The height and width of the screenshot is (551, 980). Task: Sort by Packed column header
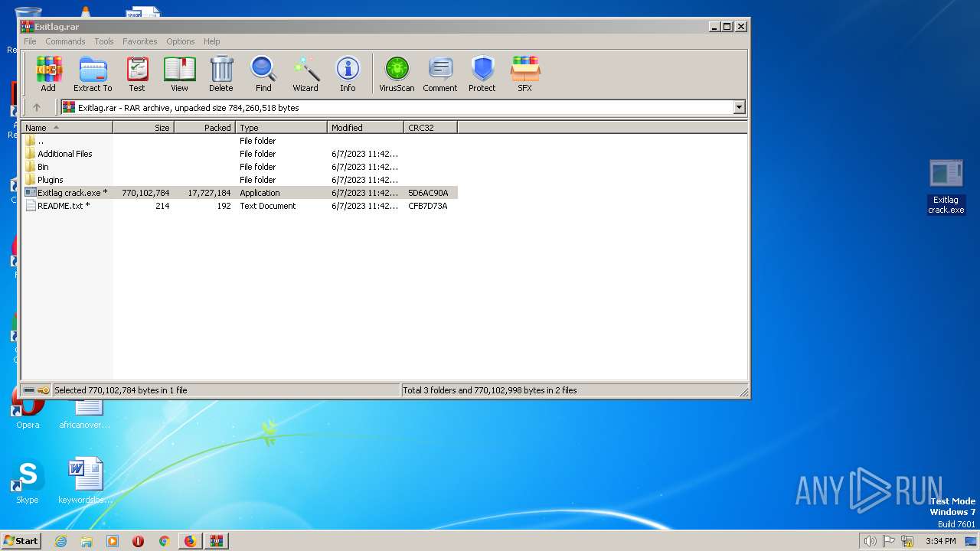pos(205,128)
